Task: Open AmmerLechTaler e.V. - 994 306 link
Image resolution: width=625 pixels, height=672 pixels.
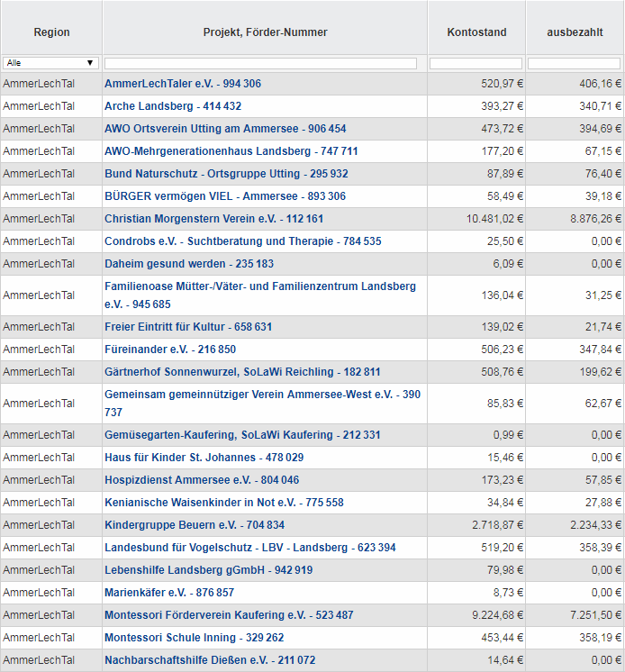Action: pos(183,84)
